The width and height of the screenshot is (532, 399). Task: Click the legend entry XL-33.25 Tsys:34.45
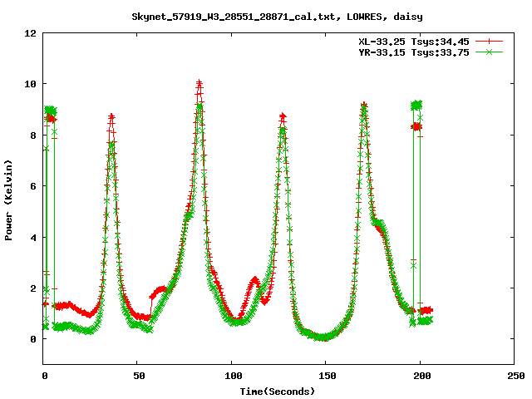[414, 42]
